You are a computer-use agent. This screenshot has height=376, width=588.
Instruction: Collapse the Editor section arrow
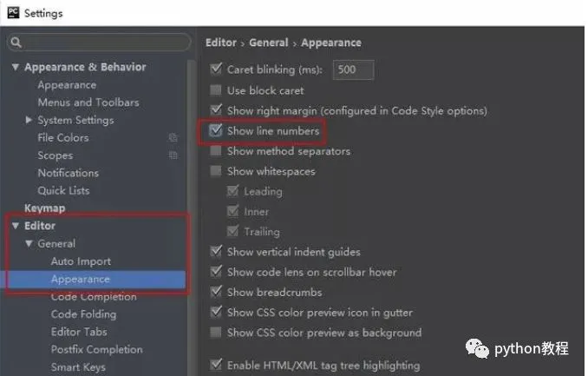point(16,226)
